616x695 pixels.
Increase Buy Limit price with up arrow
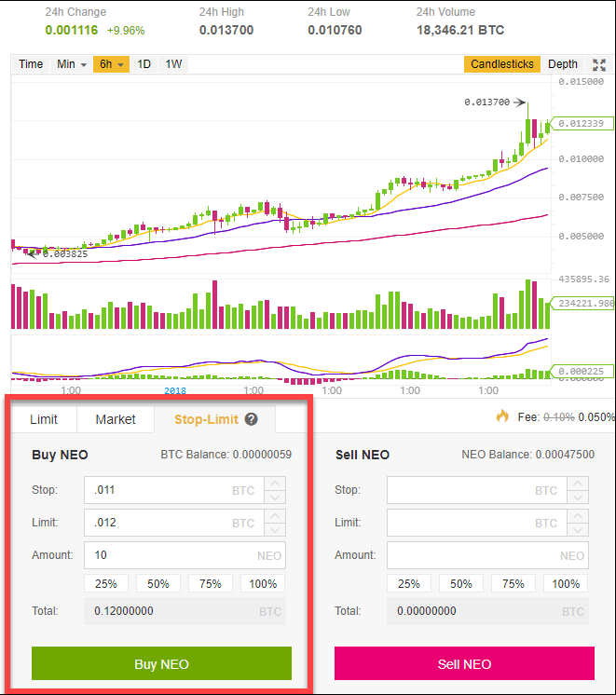[275, 516]
